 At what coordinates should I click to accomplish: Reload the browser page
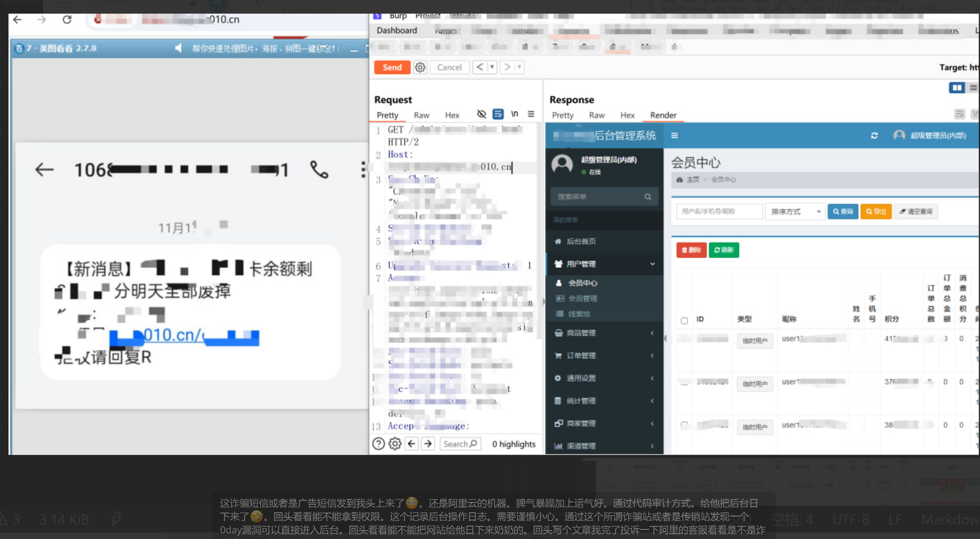click(x=67, y=19)
